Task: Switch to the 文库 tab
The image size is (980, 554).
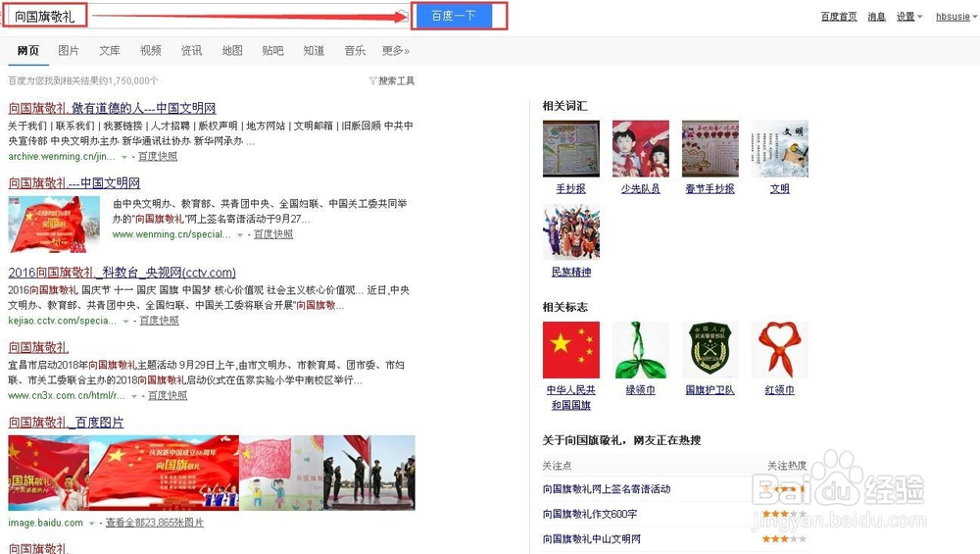Action: [x=110, y=51]
